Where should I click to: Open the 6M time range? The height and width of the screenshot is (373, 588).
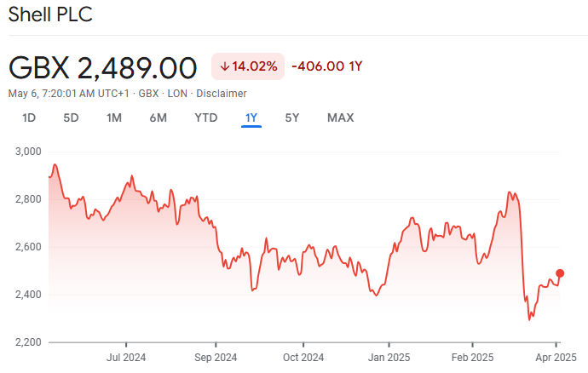158,118
